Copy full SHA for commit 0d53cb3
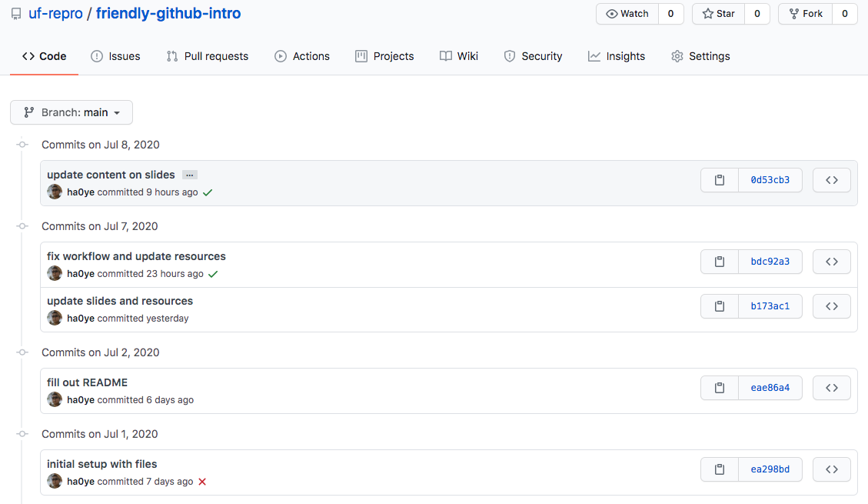Image resolution: width=868 pixels, height=504 pixels. tap(719, 180)
